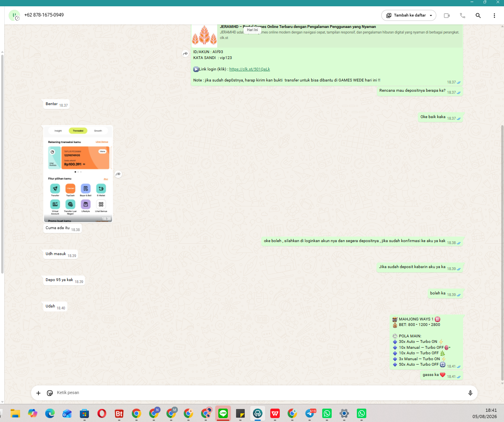Open the contact profile picture
The width and height of the screenshot is (504, 422).
tap(14, 15)
